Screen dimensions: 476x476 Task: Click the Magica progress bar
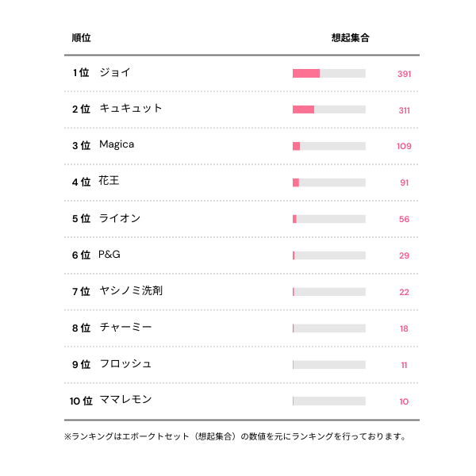tap(328, 146)
